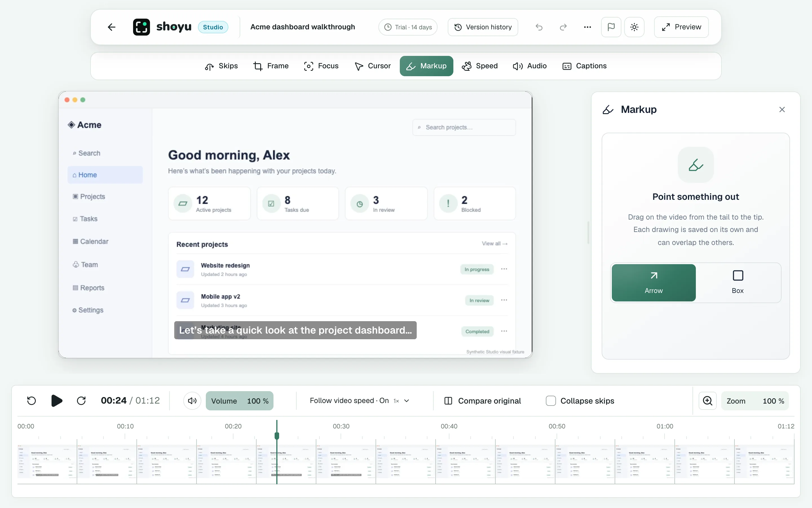Image resolution: width=812 pixels, height=508 pixels.
Task: Toggle Compare original
Action: 482,401
